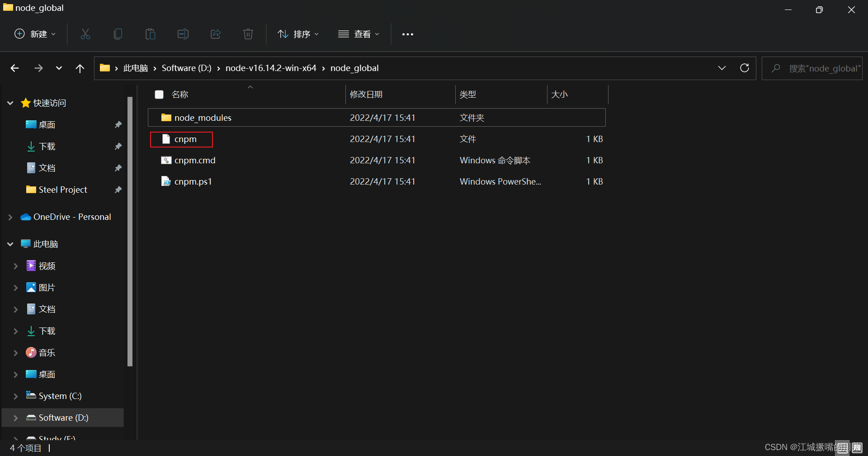Open 图片 folder in sidebar
Screen dimensions: 868x456
(x=47, y=288)
